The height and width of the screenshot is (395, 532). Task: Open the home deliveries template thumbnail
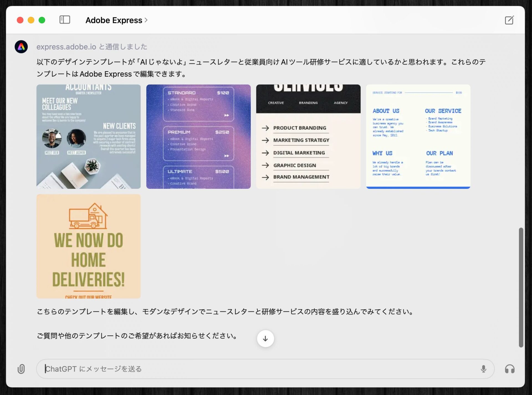point(88,246)
